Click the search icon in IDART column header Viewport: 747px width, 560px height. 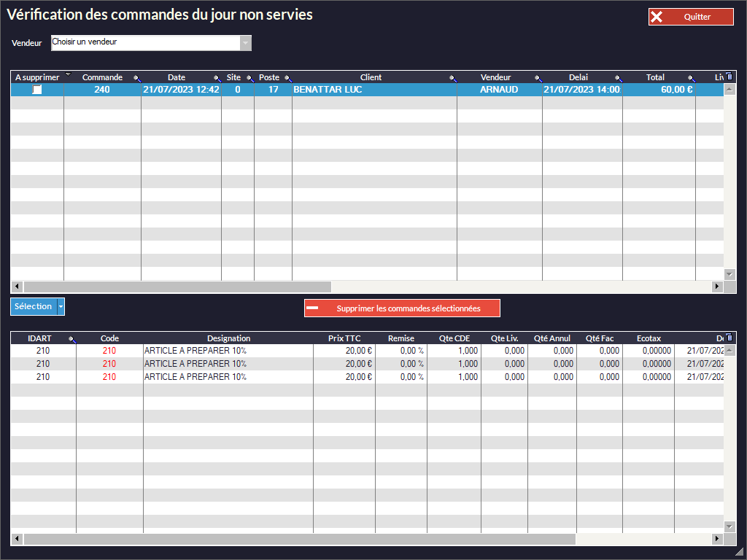click(x=71, y=339)
